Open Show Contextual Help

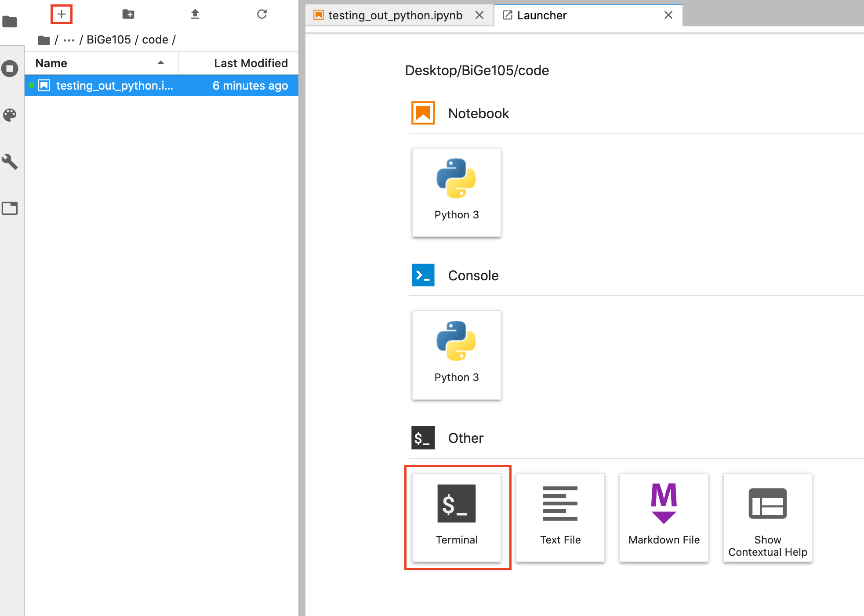[768, 518]
